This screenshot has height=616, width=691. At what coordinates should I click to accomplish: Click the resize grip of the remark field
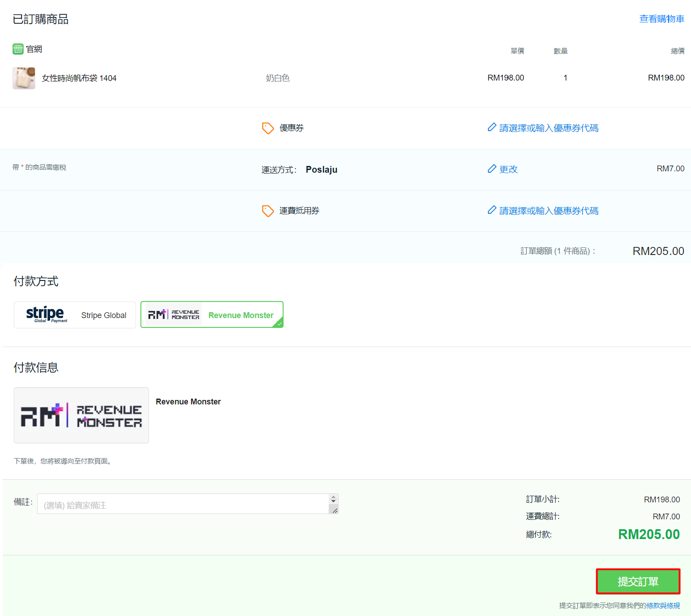click(x=335, y=510)
